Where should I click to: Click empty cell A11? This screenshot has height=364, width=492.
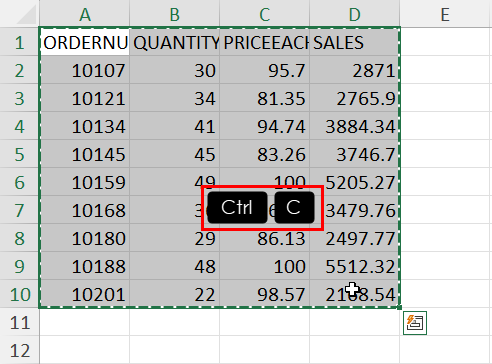pyautogui.click(x=85, y=322)
